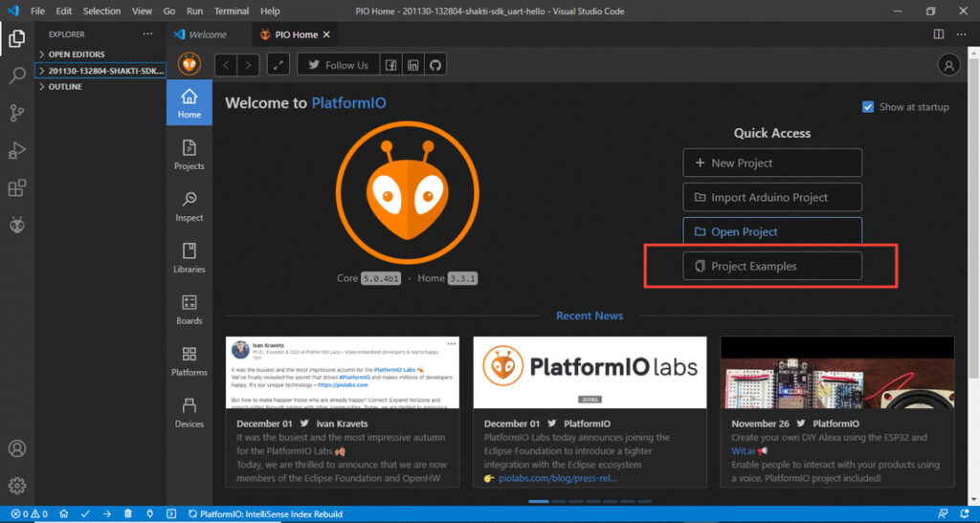The image size is (980, 523).
Task: Click the New Project button
Action: coord(772,163)
